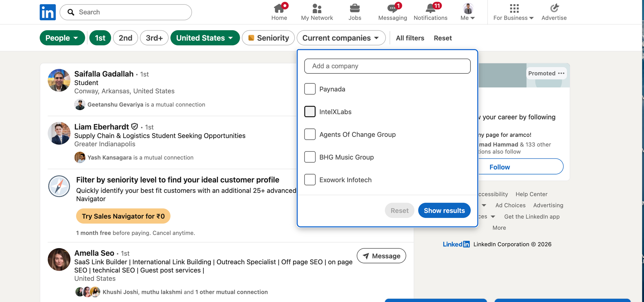Open the United States location dropdown
This screenshot has height=302, width=644.
tap(205, 38)
